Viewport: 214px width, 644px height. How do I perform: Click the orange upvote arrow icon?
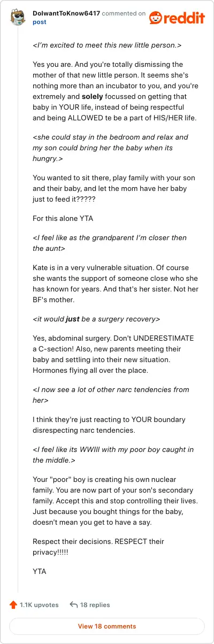[x=13, y=605]
